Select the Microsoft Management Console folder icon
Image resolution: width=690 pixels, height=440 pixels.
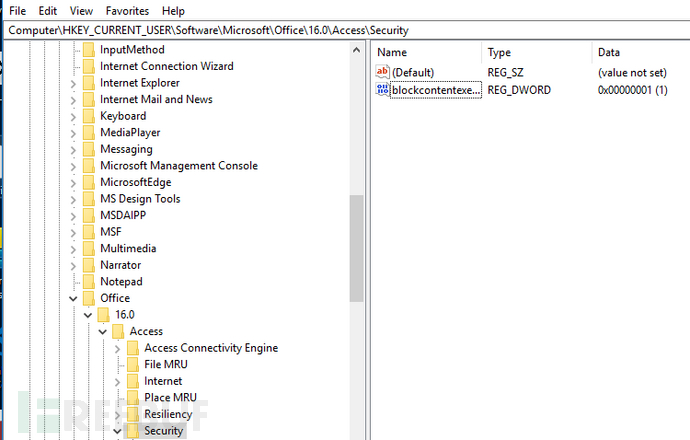tap(89, 165)
